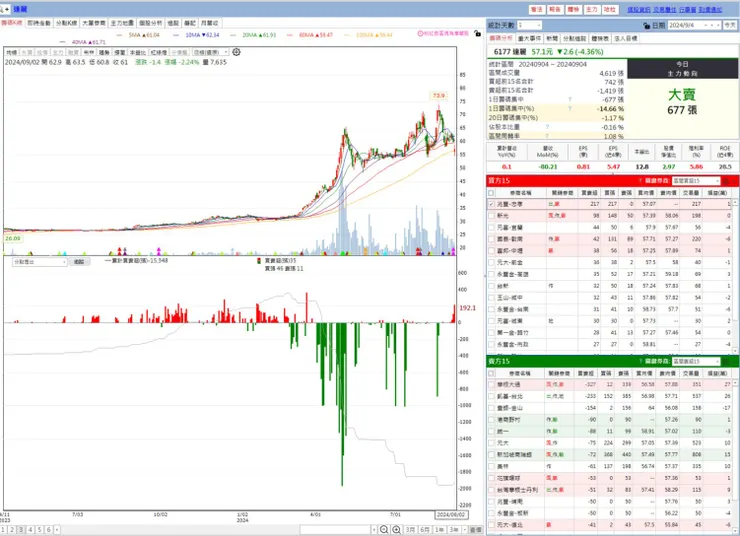Click the red 報告 button at top

(x=555, y=9)
